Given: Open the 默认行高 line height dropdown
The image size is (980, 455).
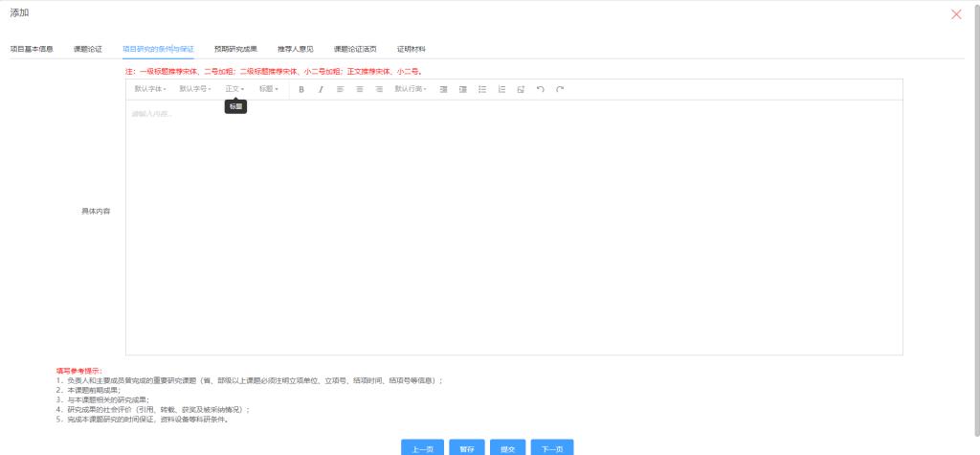Looking at the screenshot, I should [411, 89].
